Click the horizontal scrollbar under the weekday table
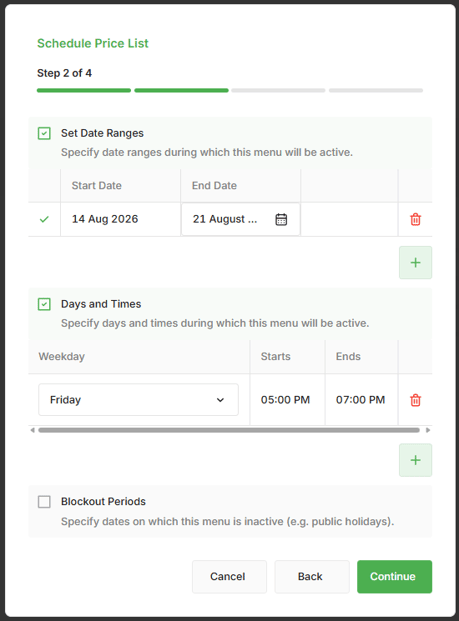459x621 pixels. pos(229,430)
